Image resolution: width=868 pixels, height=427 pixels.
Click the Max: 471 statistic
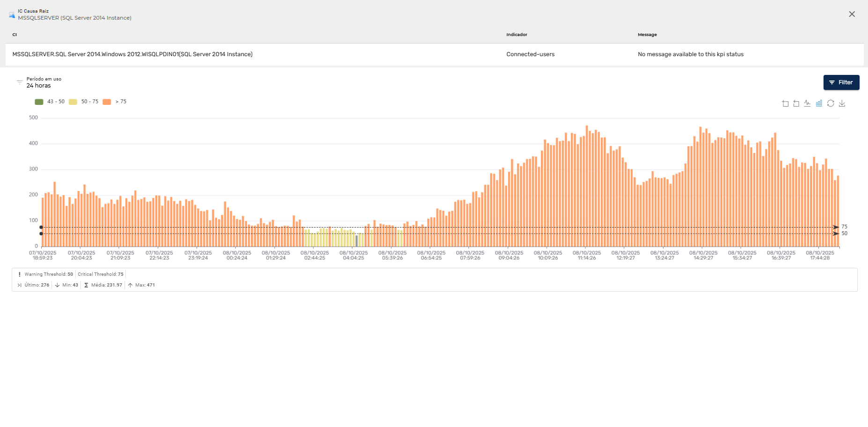click(x=141, y=285)
